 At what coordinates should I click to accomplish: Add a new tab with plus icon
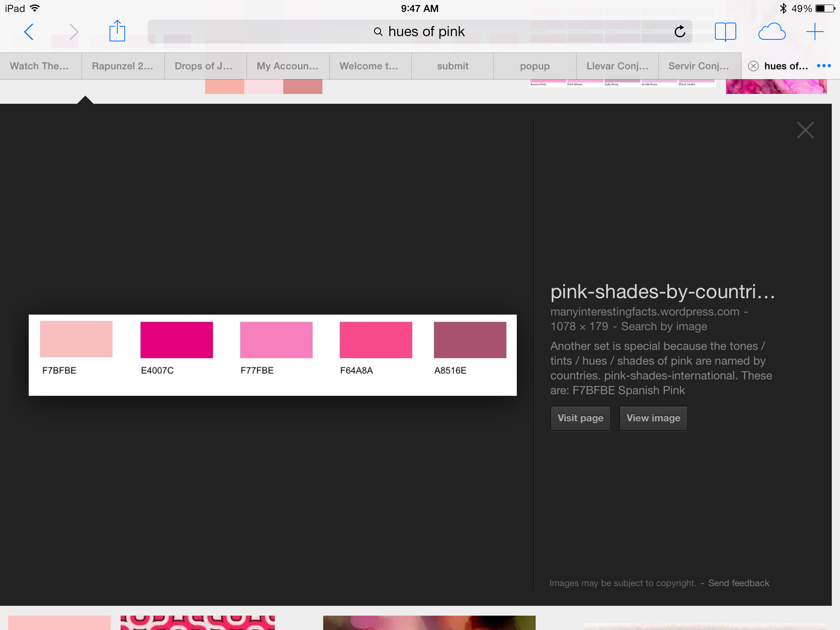(x=815, y=32)
